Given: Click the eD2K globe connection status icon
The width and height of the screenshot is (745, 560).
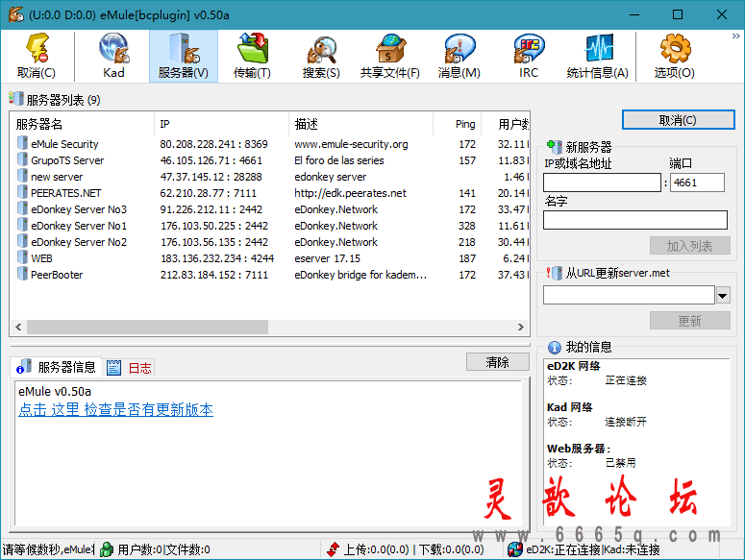Looking at the screenshot, I should click(x=514, y=549).
